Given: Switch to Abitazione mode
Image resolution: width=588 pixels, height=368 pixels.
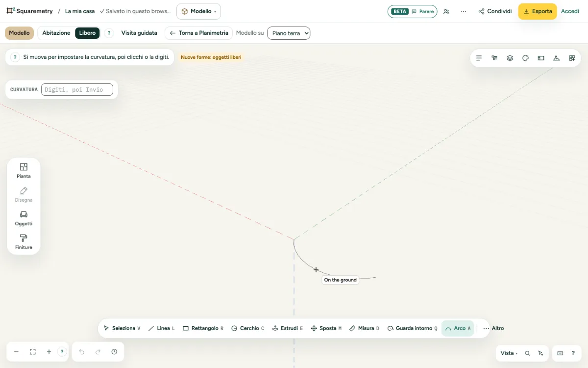Looking at the screenshot, I should (x=56, y=33).
